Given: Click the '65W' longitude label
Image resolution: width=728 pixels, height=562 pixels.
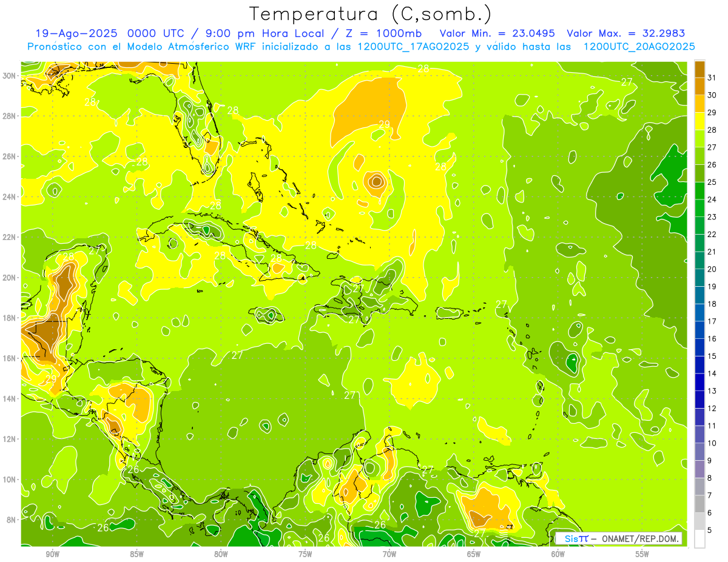Looking at the screenshot, I should pos(474,554).
